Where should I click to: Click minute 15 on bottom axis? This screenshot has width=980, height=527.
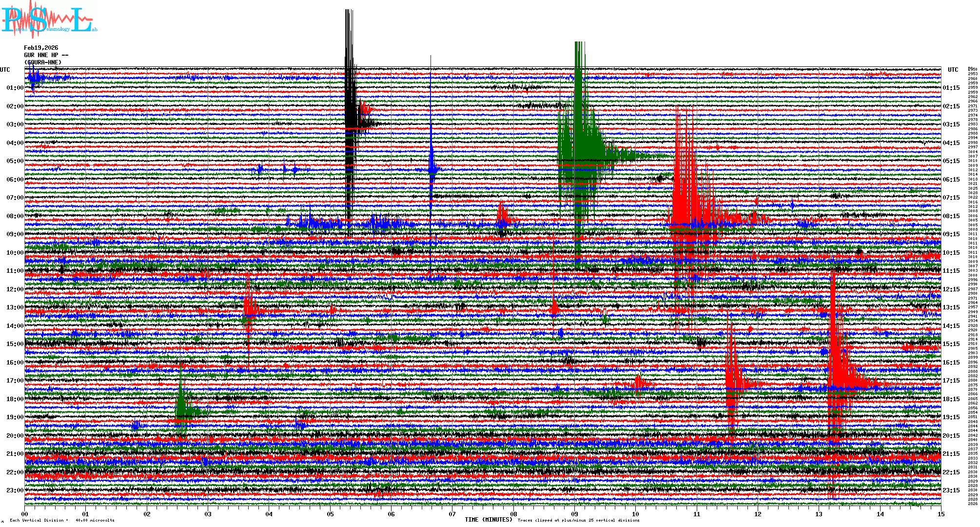[941, 514]
